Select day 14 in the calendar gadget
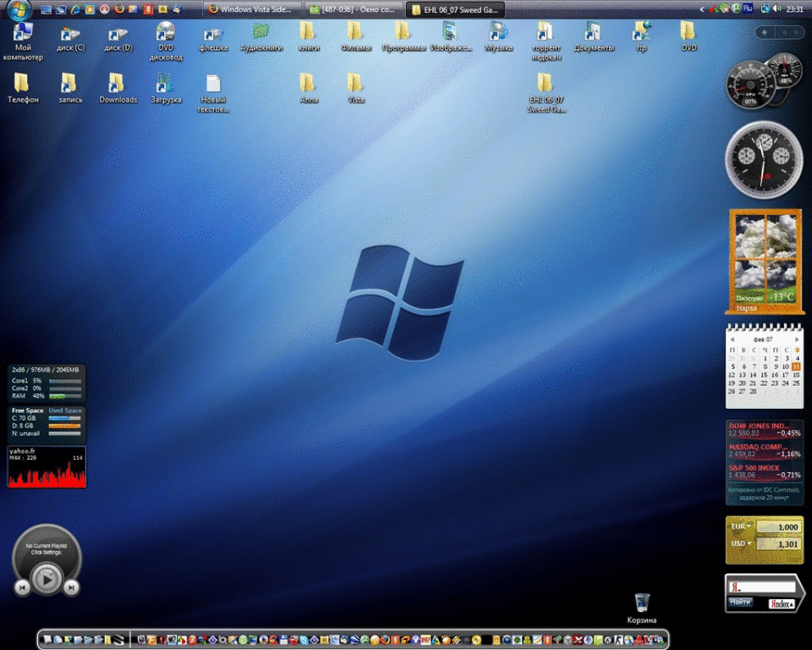 pos(754,375)
